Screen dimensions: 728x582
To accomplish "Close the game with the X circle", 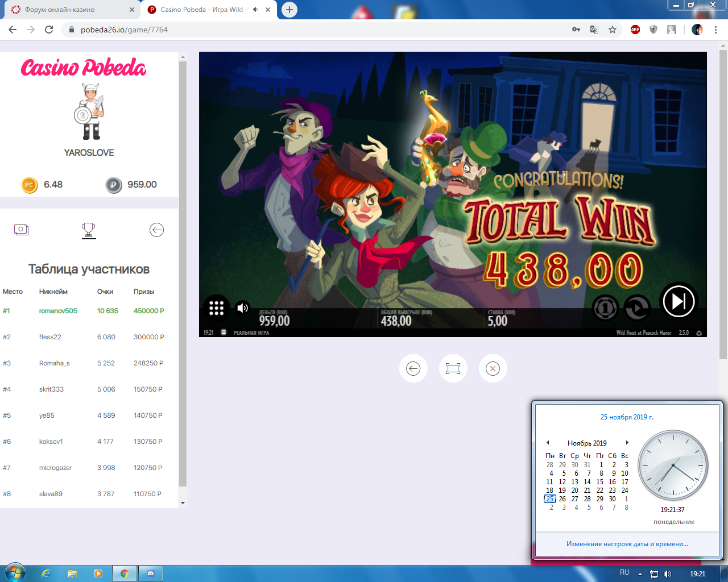I will (493, 368).
